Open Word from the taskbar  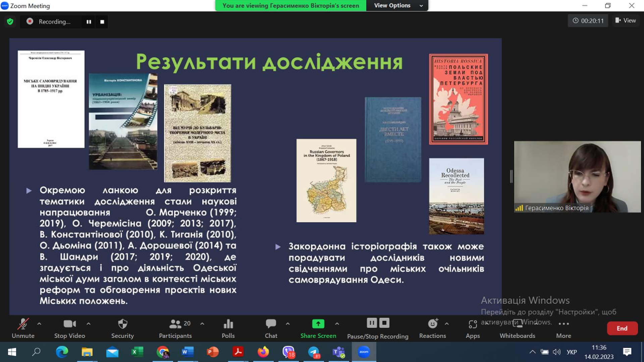pyautogui.click(x=187, y=352)
